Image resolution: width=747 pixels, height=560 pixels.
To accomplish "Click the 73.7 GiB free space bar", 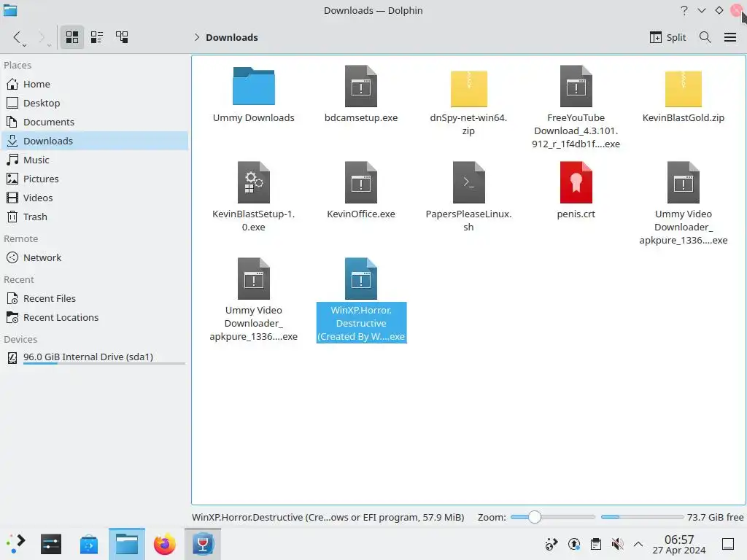I will coord(642,517).
